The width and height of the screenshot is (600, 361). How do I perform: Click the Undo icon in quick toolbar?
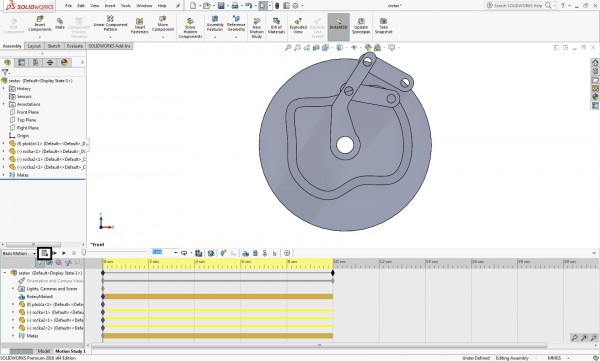[248, 6]
